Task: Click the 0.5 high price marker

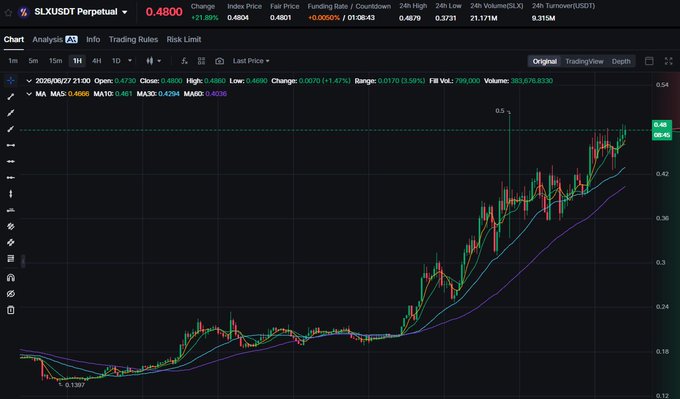Action: [x=500, y=111]
